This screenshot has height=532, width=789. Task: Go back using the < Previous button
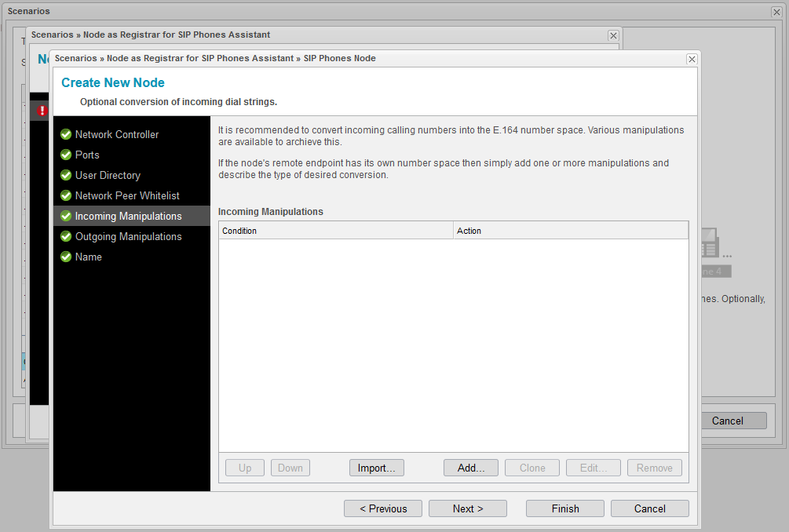click(x=383, y=508)
